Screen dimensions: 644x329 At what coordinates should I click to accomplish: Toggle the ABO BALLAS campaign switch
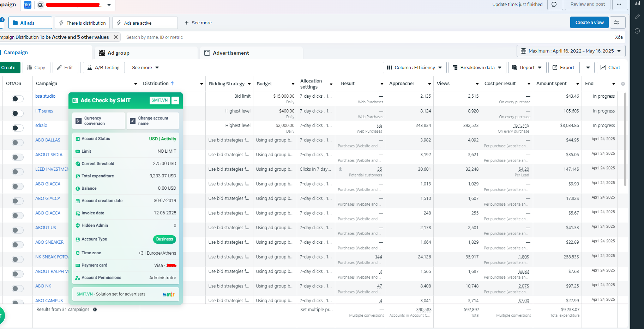(x=18, y=143)
